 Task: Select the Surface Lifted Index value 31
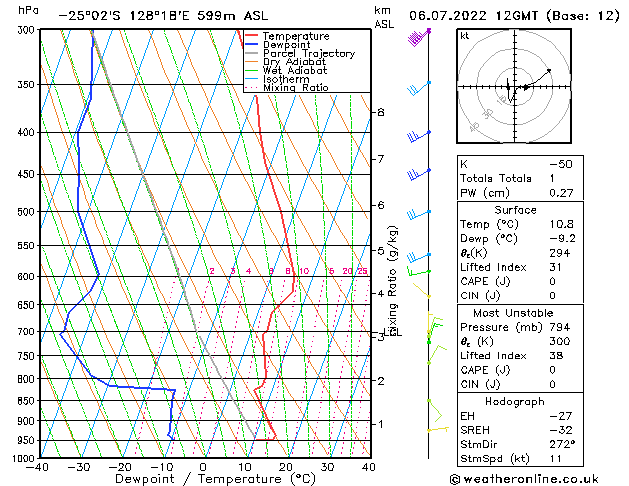(x=556, y=267)
